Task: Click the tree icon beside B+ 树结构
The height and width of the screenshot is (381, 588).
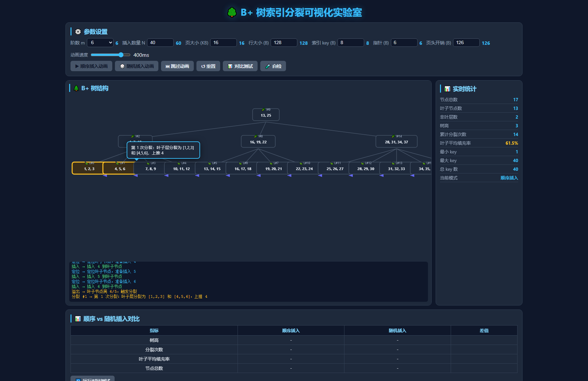Action: click(76, 88)
